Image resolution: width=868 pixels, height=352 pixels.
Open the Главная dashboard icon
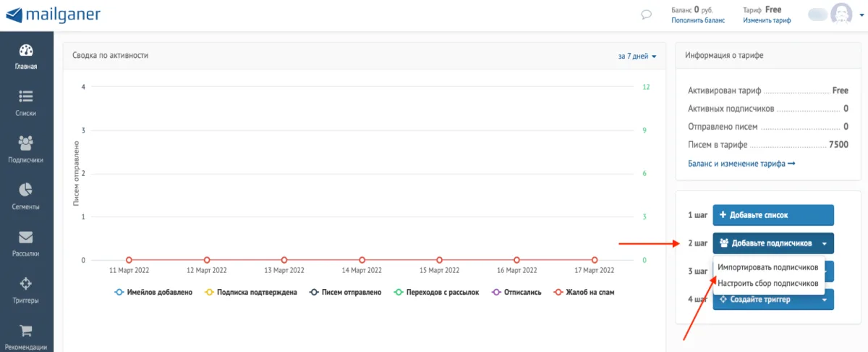pyautogui.click(x=26, y=51)
